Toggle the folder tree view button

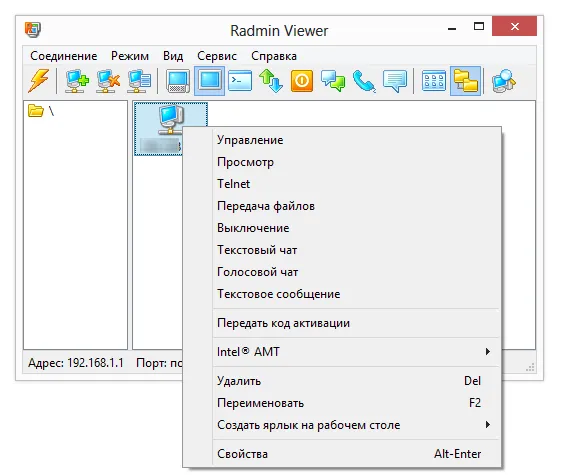click(x=466, y=81)
